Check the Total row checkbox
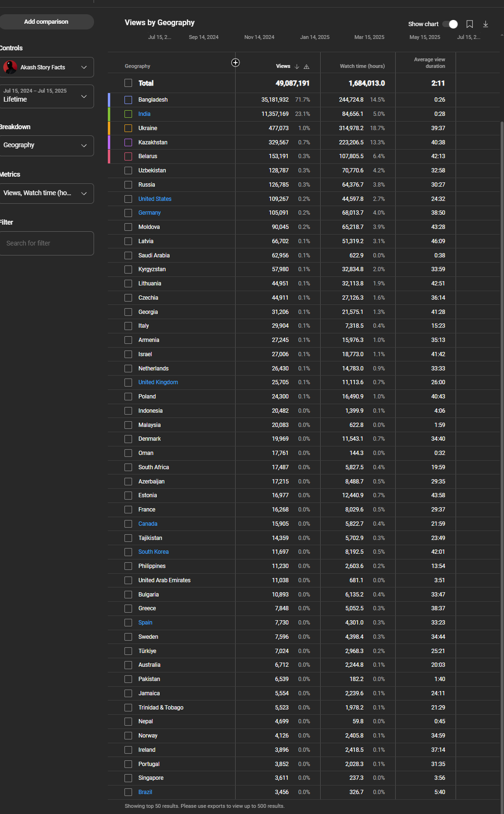 tap(128, 83)
